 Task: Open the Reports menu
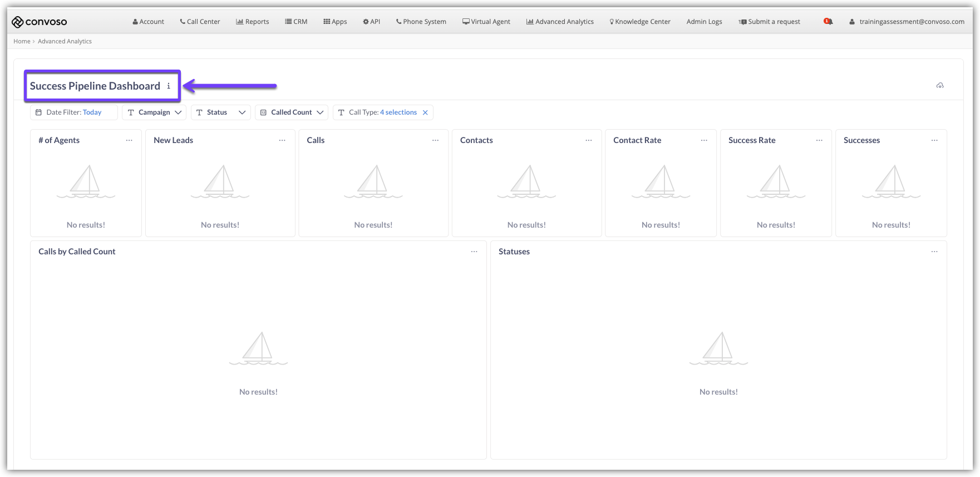click(253, 22)
